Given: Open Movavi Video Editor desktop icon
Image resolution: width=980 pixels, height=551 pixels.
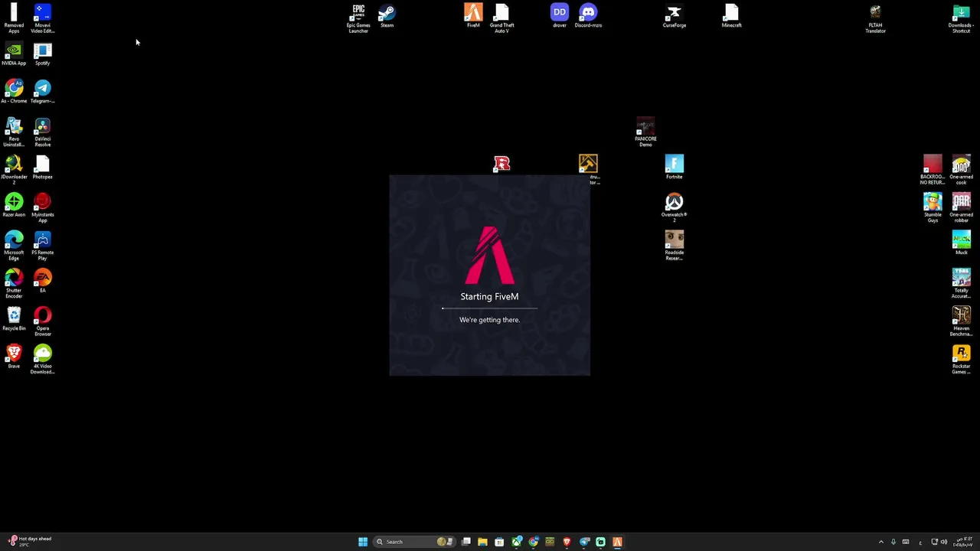Looking at the screenshot, I should [42, 18].
